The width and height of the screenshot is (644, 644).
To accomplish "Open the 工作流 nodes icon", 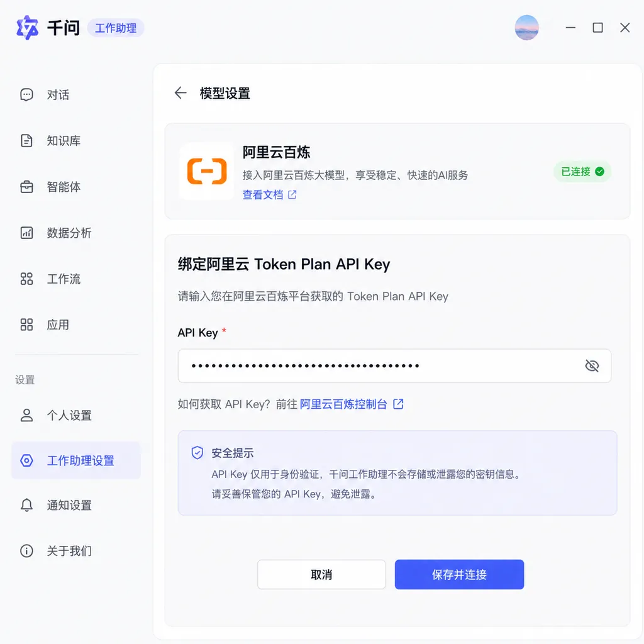I will 26,279.
